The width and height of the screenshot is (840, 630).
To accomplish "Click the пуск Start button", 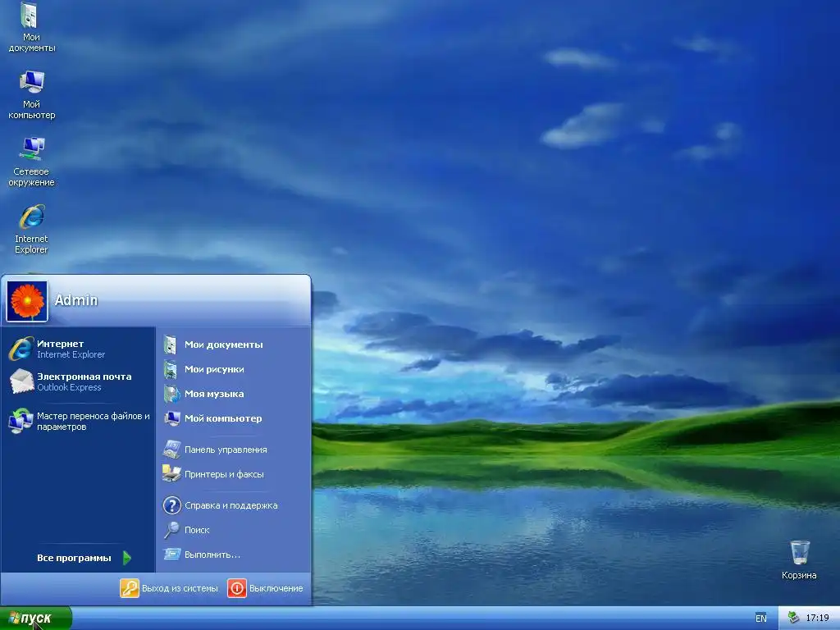I will point(35,619).
